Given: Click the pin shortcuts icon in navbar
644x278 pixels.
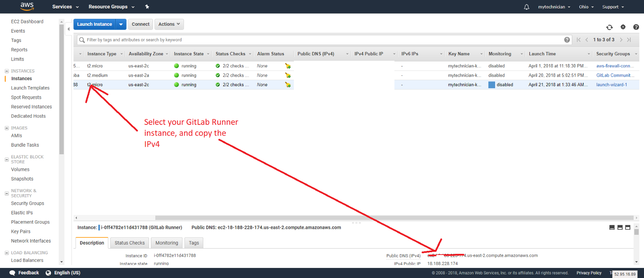Looking at the screenshot, I should (147, 7).
